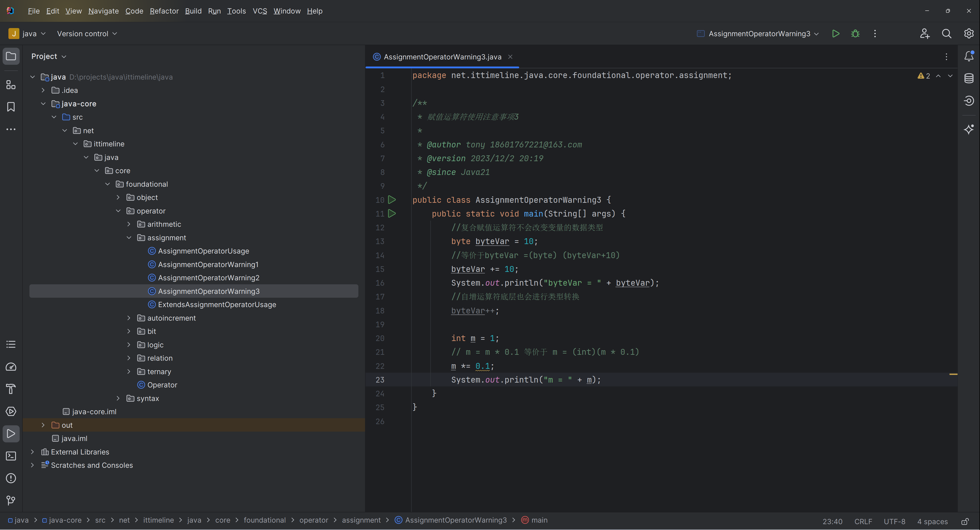The width and height of the screenshot is (980, 530).
Task: Open the Terminal tool window
Action: pos(11,456)
